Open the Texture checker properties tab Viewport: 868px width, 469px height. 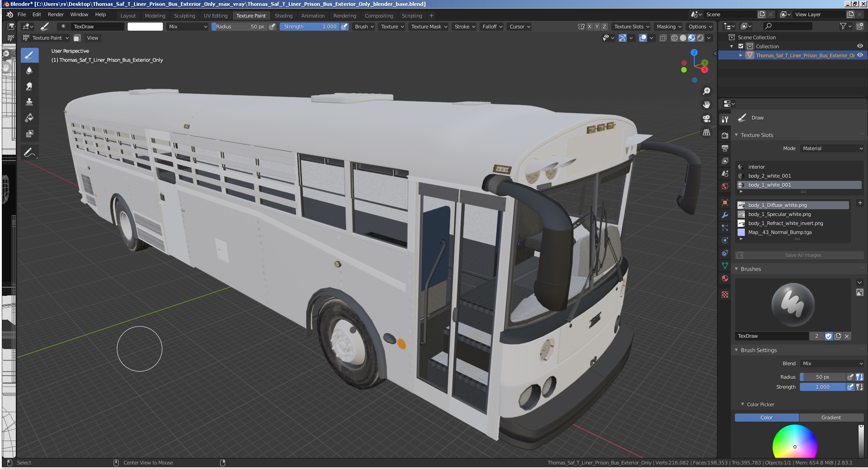point(725,294)
